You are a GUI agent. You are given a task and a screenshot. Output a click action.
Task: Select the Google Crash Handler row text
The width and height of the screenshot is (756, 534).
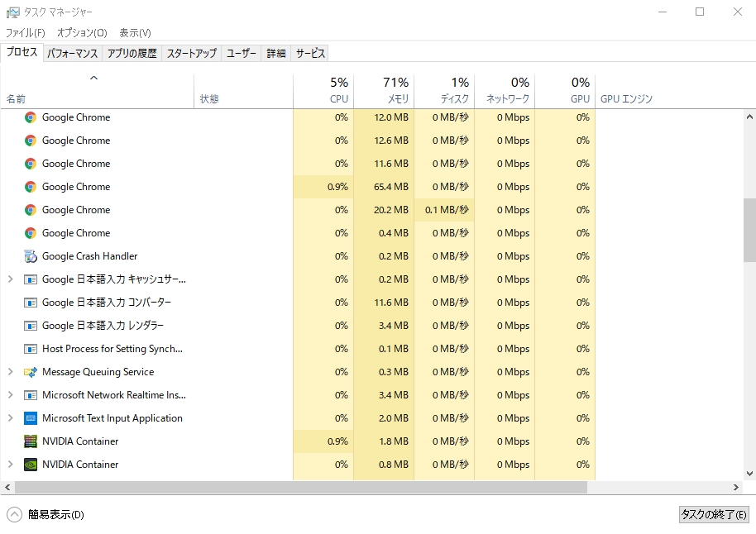89,256
